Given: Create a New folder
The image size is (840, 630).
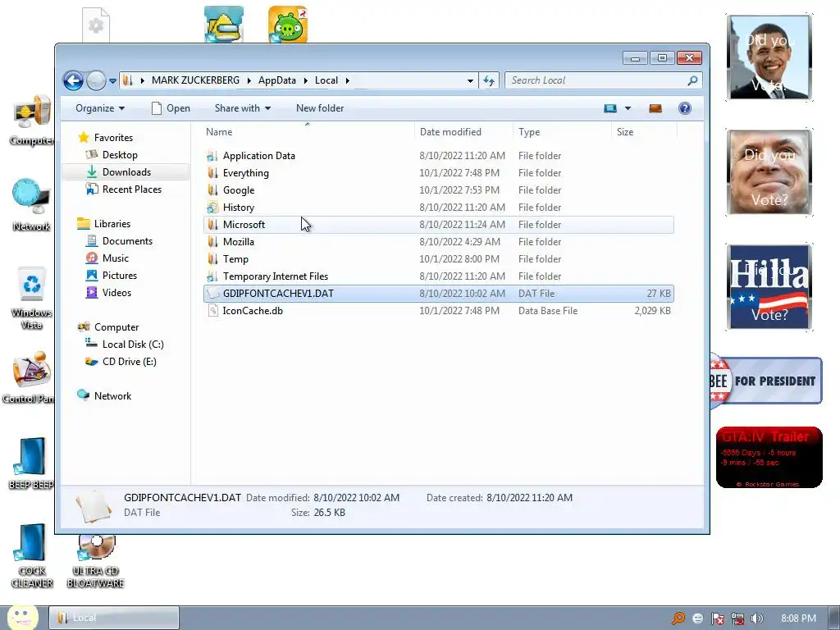Looking at the screenshot, I should coord(320,108).
